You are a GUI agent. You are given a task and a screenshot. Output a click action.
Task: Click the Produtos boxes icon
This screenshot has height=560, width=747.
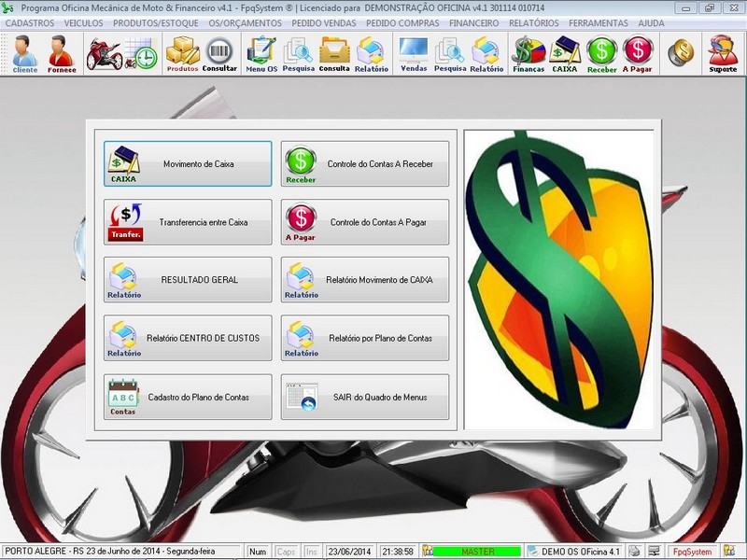(182, 53)
